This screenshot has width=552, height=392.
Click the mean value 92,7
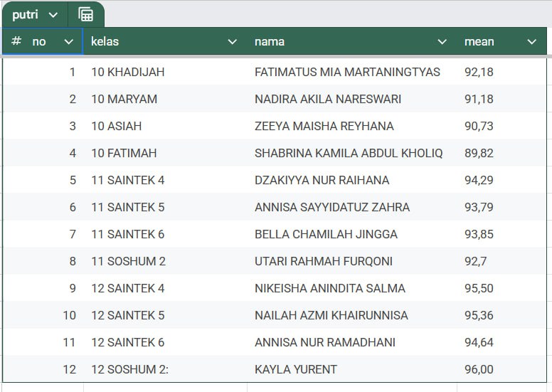475,261
